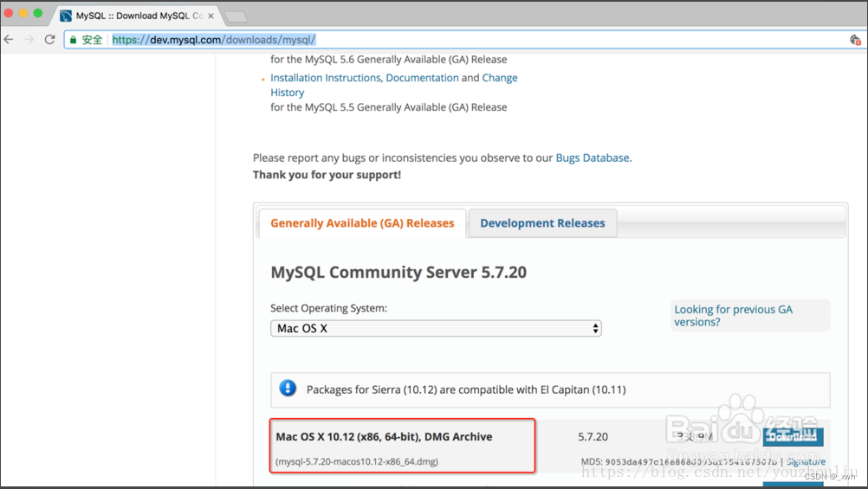Go back using the browser back arrow
This screenshot has height=489, width=868.
pos(9,39)
